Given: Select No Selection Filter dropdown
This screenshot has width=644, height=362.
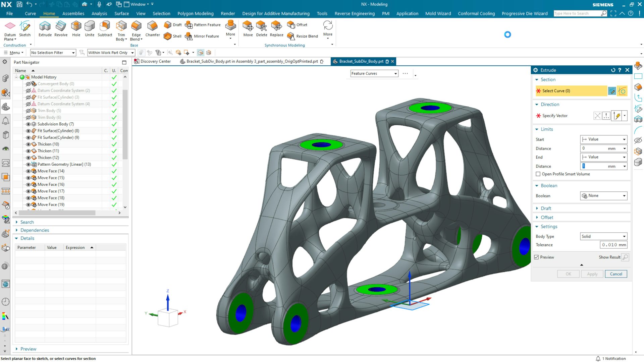Looking at the screenshot, I should [53, 53].
